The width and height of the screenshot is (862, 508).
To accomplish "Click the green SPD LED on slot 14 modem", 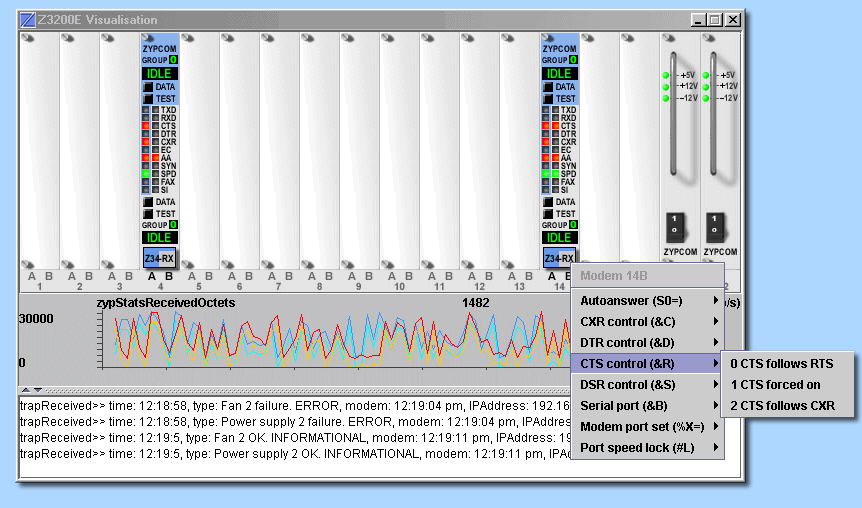I will click(545, 173).
